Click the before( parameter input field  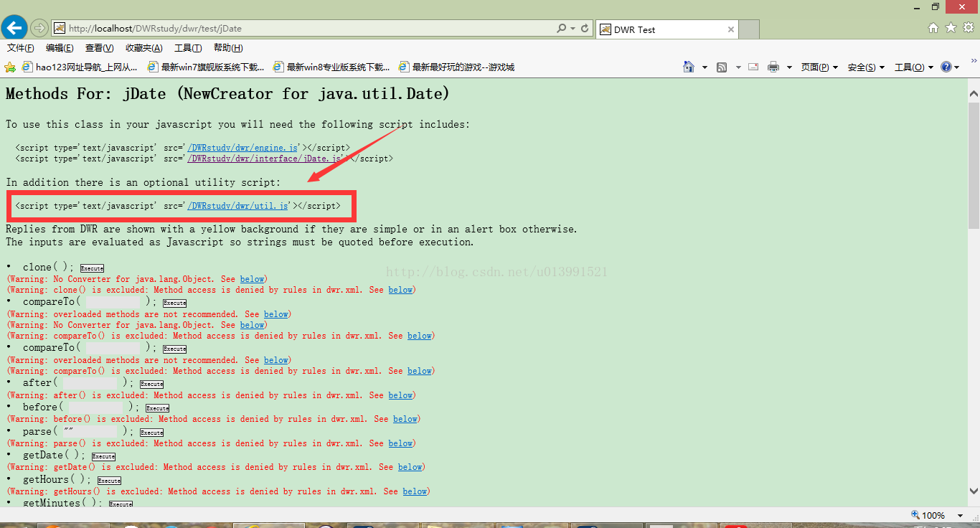(x=96, y=407)
